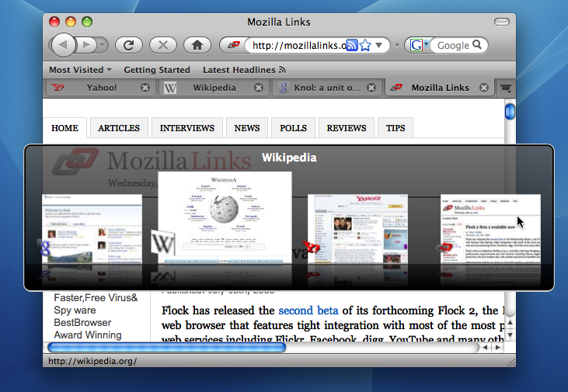Click the site identity favicon in address bar

pyautogui.click(x=234, y=45)
